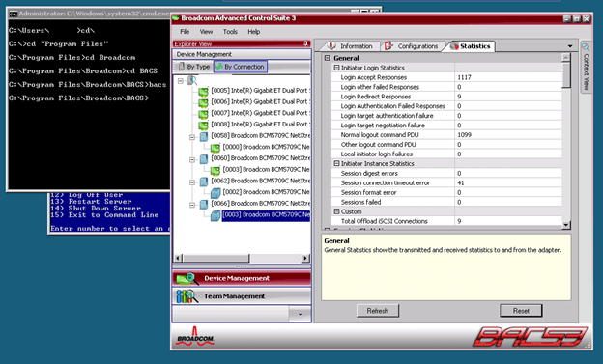Switch to the Configurations tab
603x364 pixels.
(412, 46)
